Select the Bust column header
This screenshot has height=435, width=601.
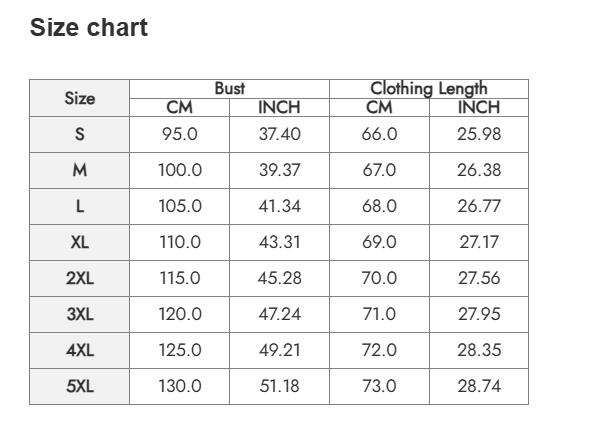pyautogui.click(x=229, y=88)
